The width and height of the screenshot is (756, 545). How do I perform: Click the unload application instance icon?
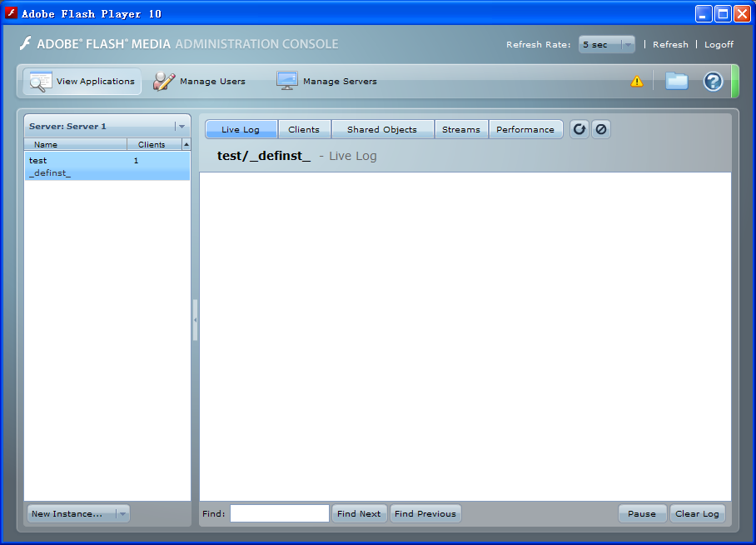pyautogui.click(x=601, y=129)
